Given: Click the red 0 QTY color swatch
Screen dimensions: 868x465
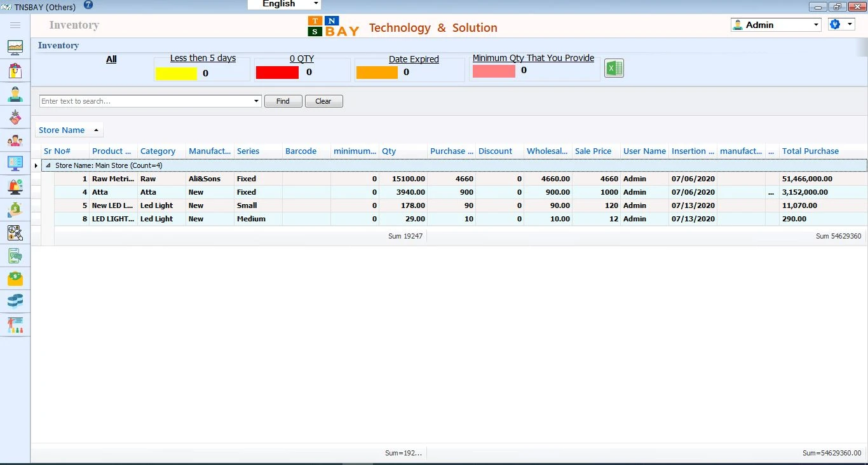Looking at the screenshot, I should 277,73.
